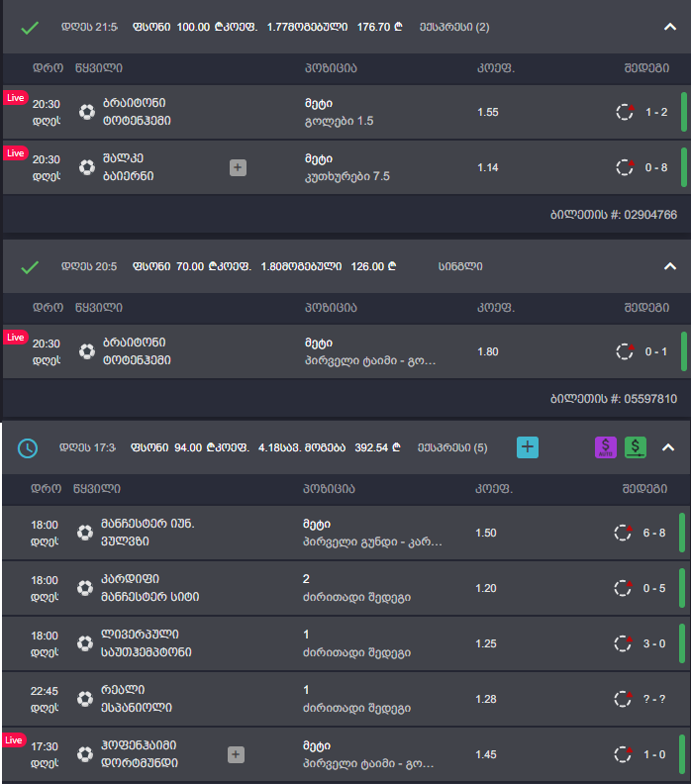The height and width of the screenshot is (784, 691).
Task: Collapse the pending ticket with 392.54 payout
Action: (669, 447)
